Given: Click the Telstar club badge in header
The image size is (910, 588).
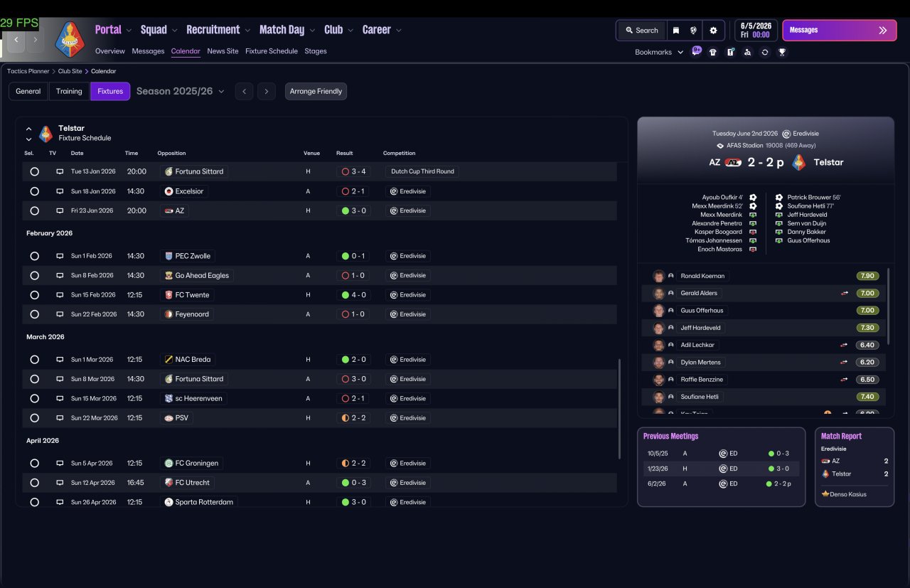Looking at the screenshot, I should [x=70, y=39].
